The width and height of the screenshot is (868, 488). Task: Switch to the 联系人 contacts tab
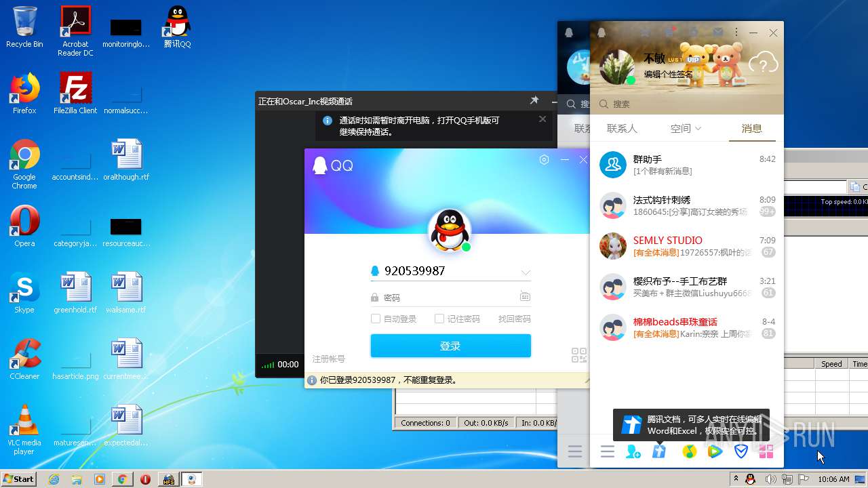[x=622, y=128]
